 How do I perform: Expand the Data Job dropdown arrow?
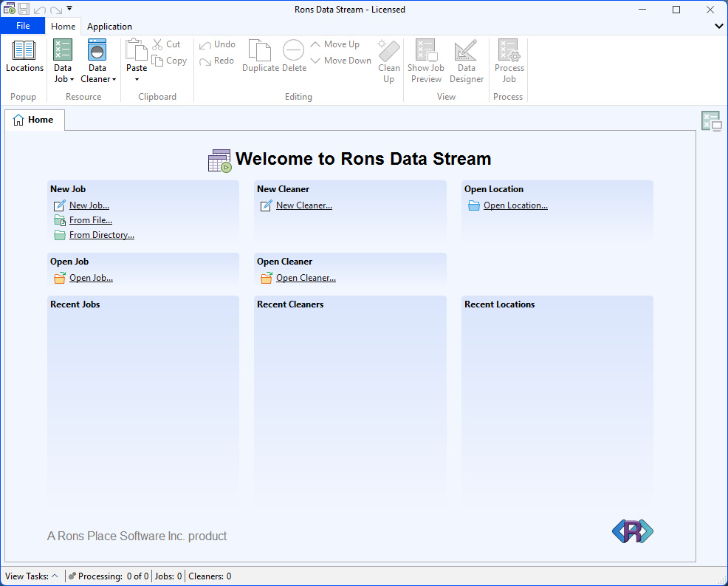click(x=72, y=80)
